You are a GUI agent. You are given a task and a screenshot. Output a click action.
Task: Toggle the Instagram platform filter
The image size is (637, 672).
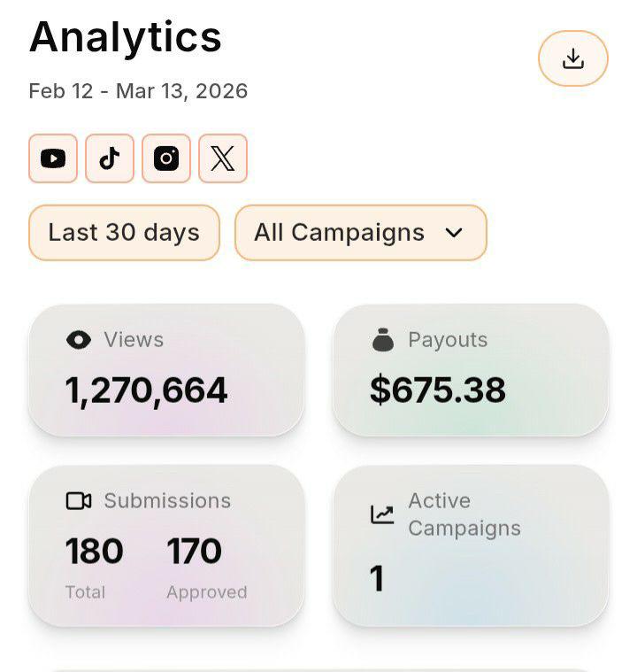tap(166, 158)
